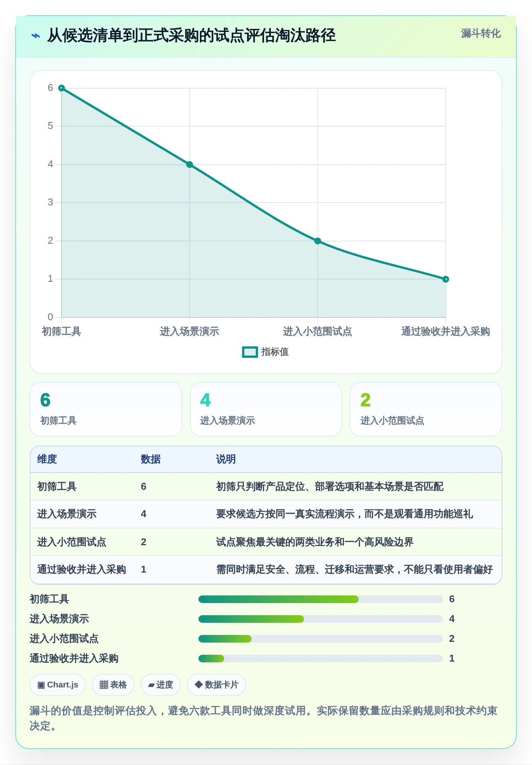Image resolution: width=532 pixels, height=765 pixels.
Task: Select the chart data point for 进入场景演示
Action: point(190,165)
